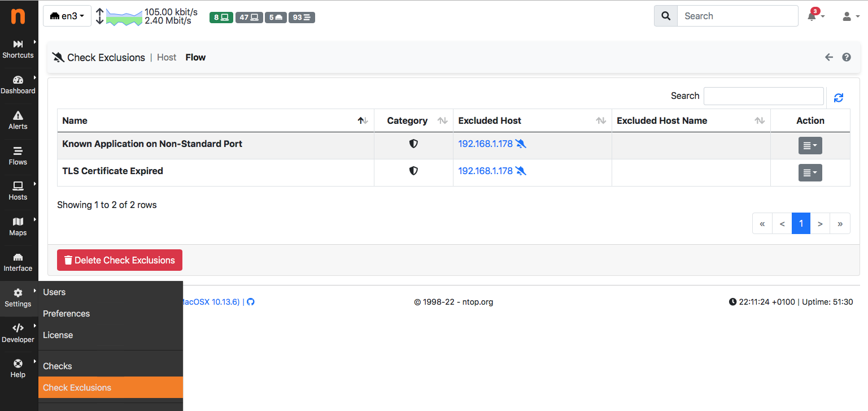
Task: Select page 1 in pagination
Action: pyautogui.click(x=801, y=223)
